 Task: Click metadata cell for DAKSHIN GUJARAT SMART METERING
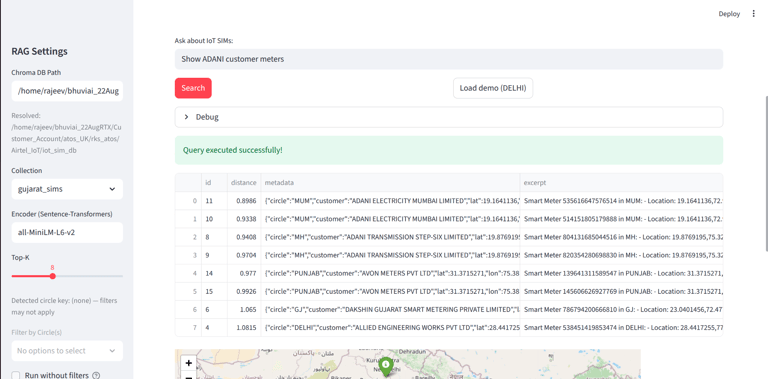point(390,309)
